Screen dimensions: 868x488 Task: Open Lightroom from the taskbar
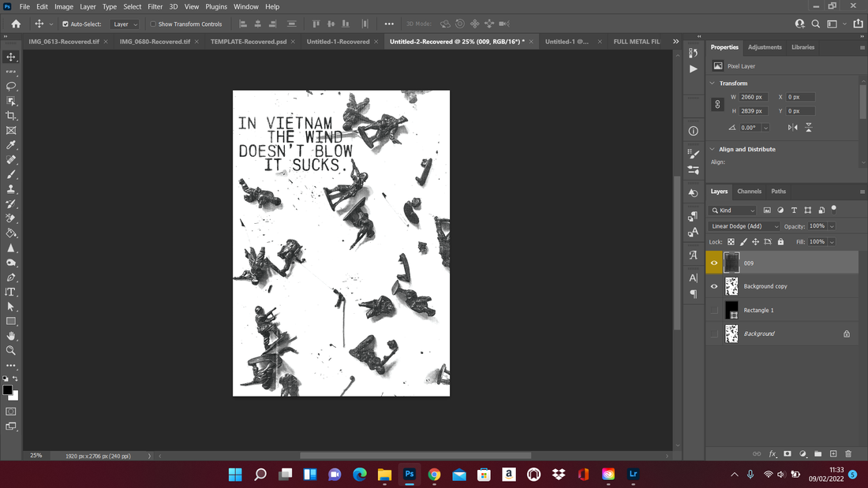pos(634,474)
